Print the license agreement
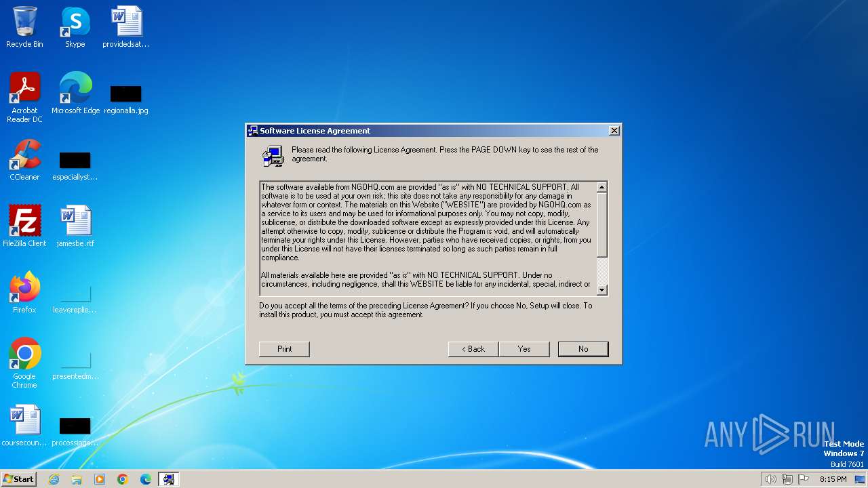 tap(284, 349)
